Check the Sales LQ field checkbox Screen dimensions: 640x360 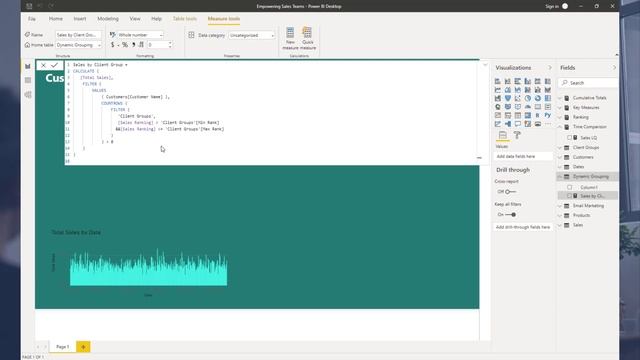570,138
